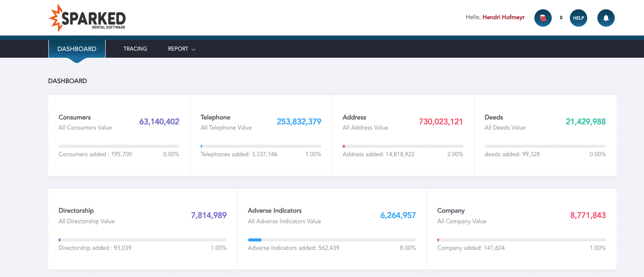Expand the REPORT dropdown menu
The image size is (644, 277).
[x=178, y=48]
